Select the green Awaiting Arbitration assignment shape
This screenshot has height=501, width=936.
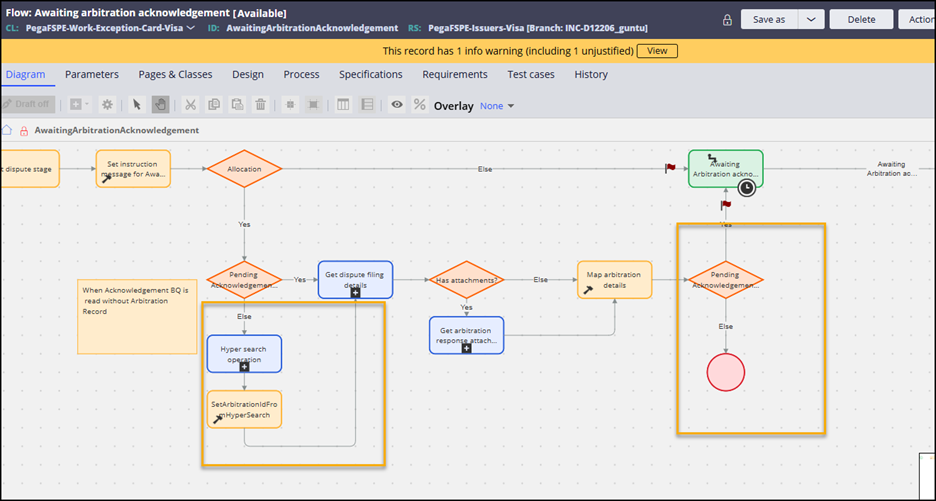(x=725, y=169)
